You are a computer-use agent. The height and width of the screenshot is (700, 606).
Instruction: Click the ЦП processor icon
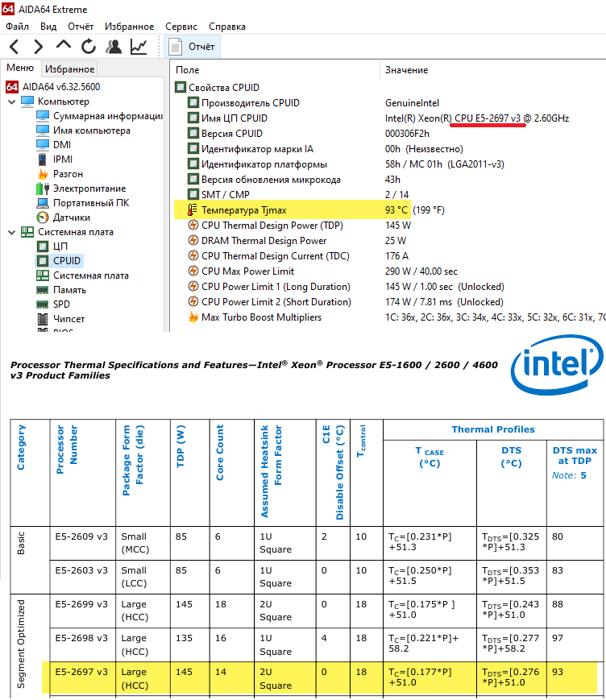(x=43, y=246)
